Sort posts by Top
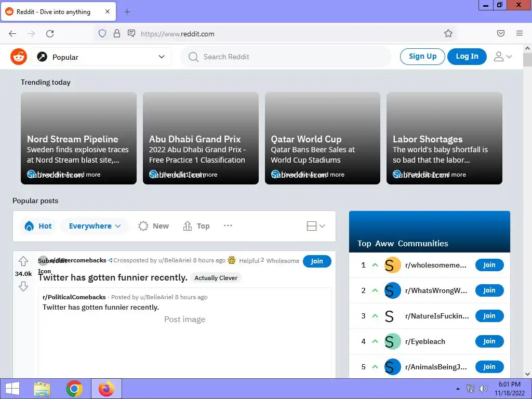Viewport: 532px width, 399px height. pos(196,226)
